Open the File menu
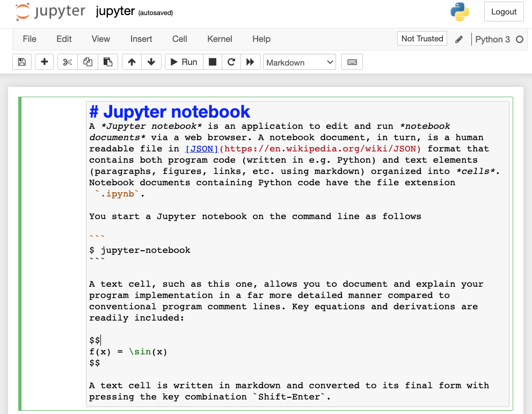 coord(30,39)
